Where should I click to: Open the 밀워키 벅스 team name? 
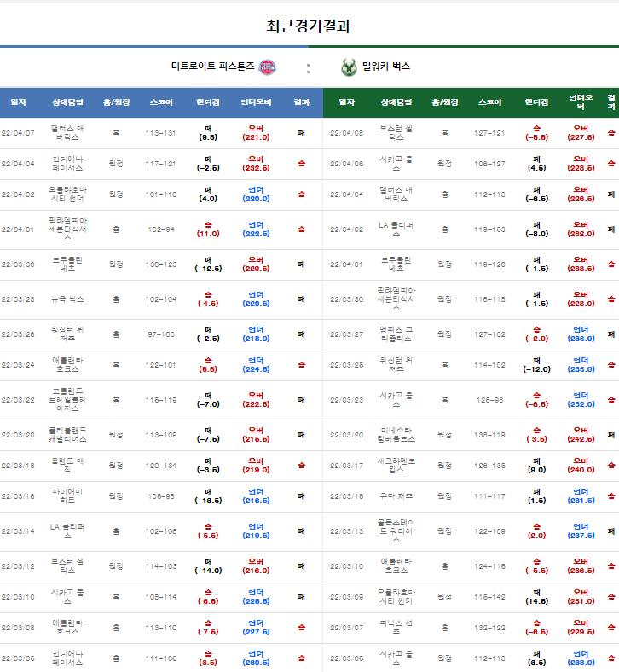386,67
